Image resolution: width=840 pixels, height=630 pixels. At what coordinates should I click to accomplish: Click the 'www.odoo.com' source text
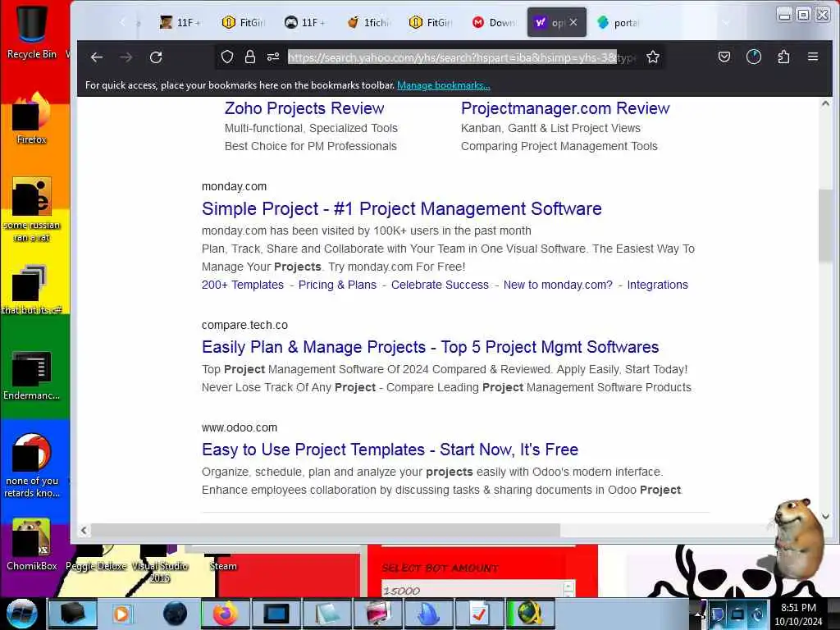coord(240,427)
